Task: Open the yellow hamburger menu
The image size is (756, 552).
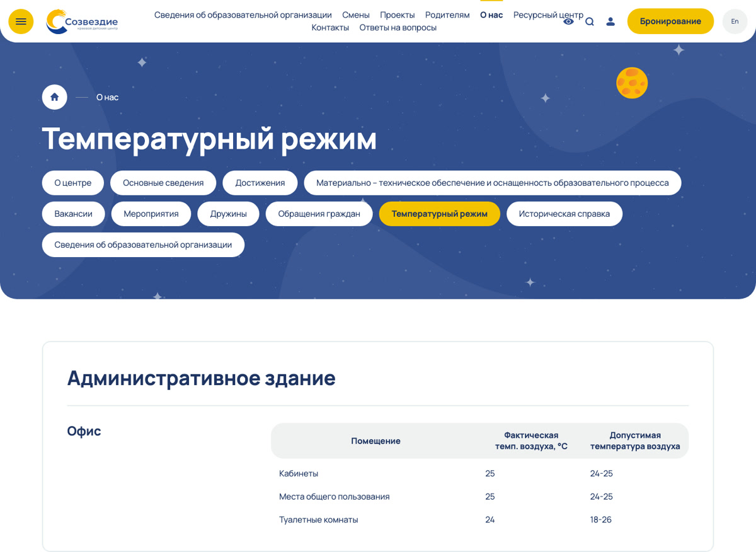Action: 21,21
